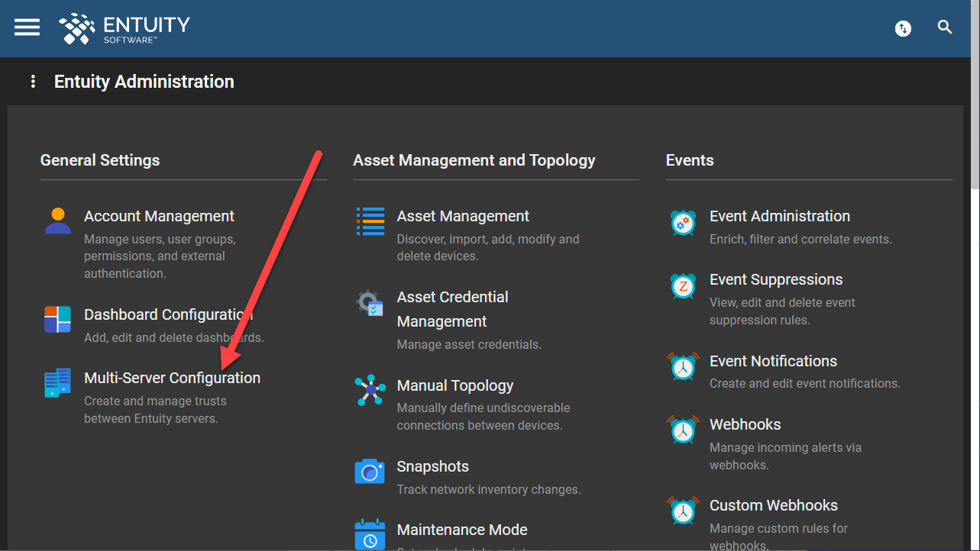
Task: Click the Webhooks alarm icon
Action: point(683,430)
